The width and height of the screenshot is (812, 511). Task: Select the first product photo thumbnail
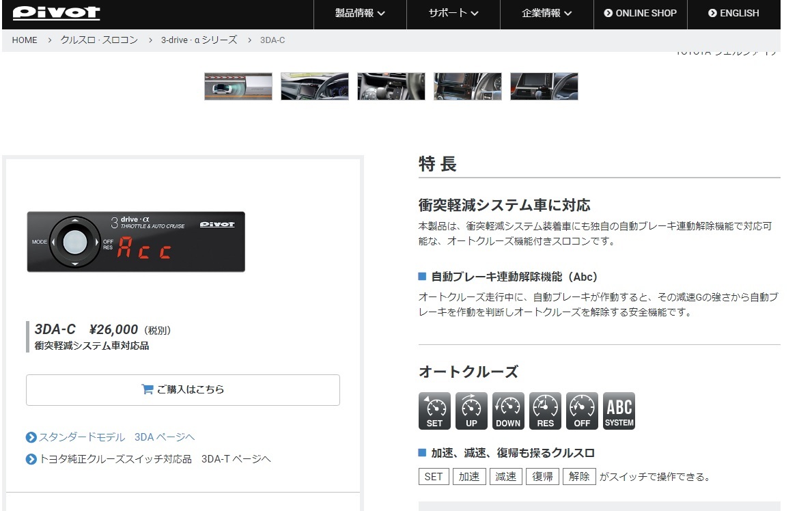tap(238, 86)
